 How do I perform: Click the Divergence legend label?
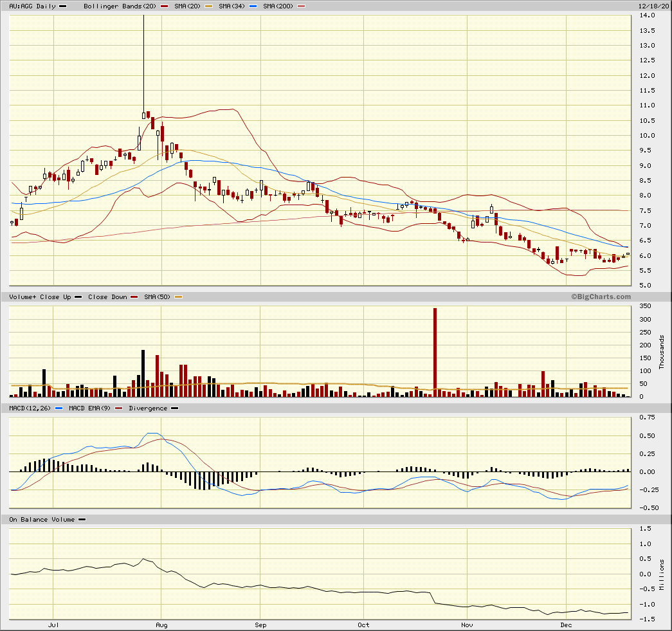(x=148, y=408)
